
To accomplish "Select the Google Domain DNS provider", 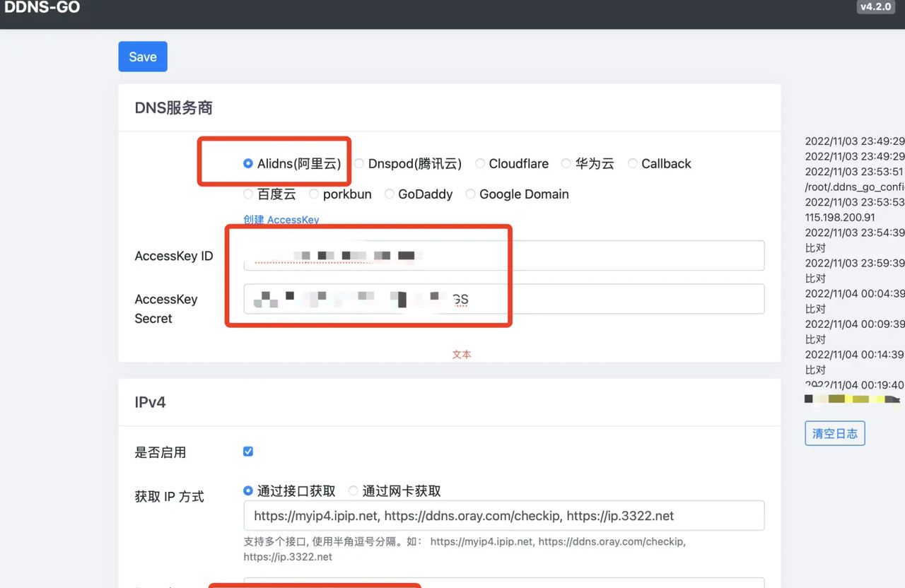I will [470, 194].
